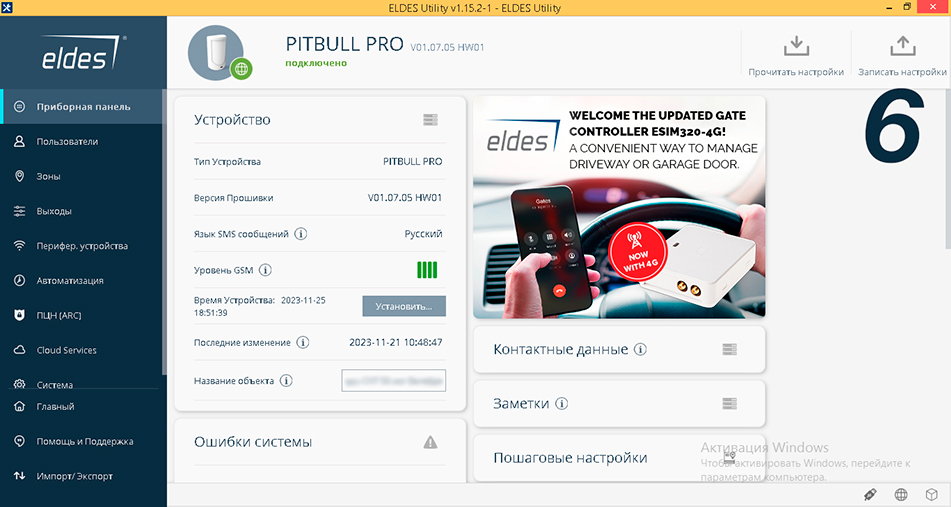Restore down the ELDES Utility window
The height and width of the screenshot is (507, 951).
(907, 7)
